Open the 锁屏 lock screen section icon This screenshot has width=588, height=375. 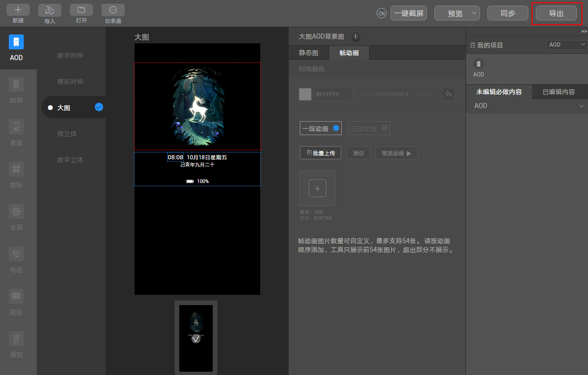tap(16, 84)
